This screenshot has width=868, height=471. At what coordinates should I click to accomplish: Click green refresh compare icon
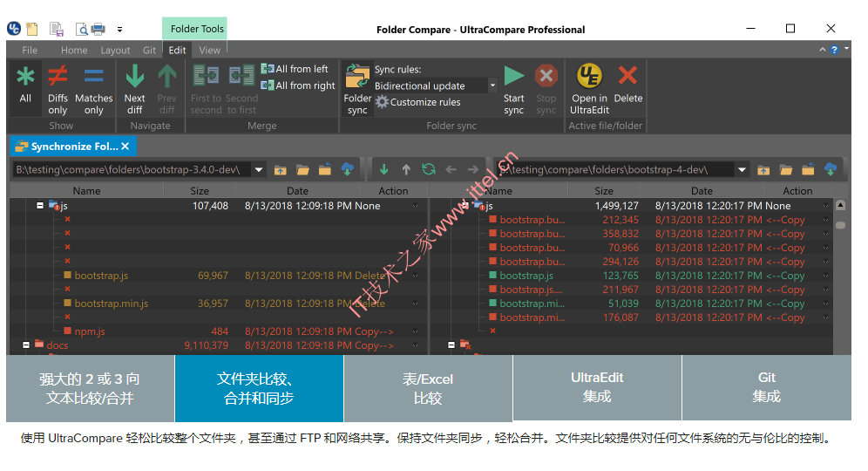(429, 169)
